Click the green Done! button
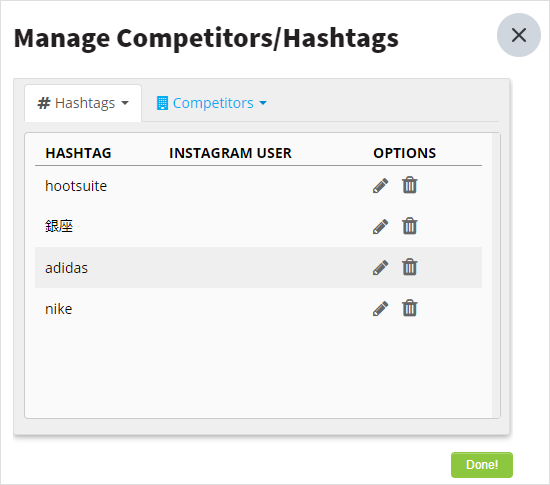This screenshot has width=550, height=485. (482, 465)
